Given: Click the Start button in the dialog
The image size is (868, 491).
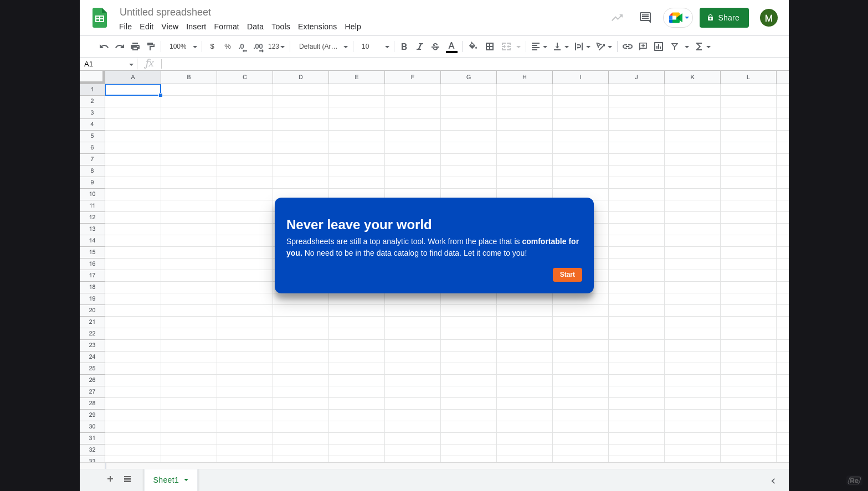Looking at the screenshot, I should [567, 275].
